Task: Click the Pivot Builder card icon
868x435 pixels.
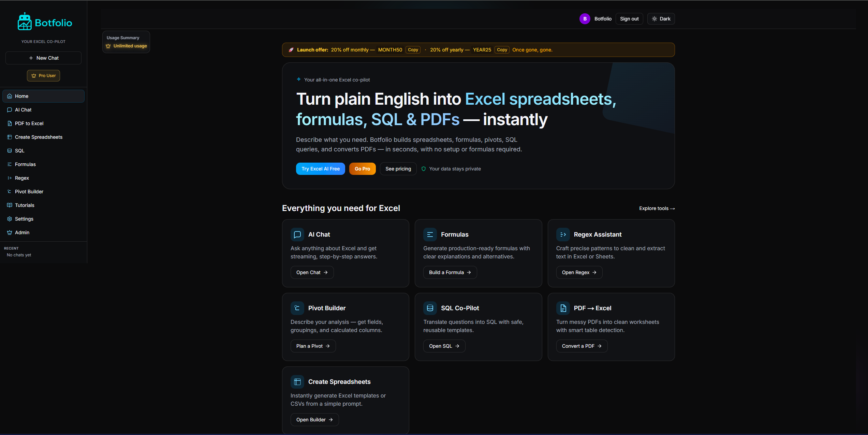Action: point(297,308)
